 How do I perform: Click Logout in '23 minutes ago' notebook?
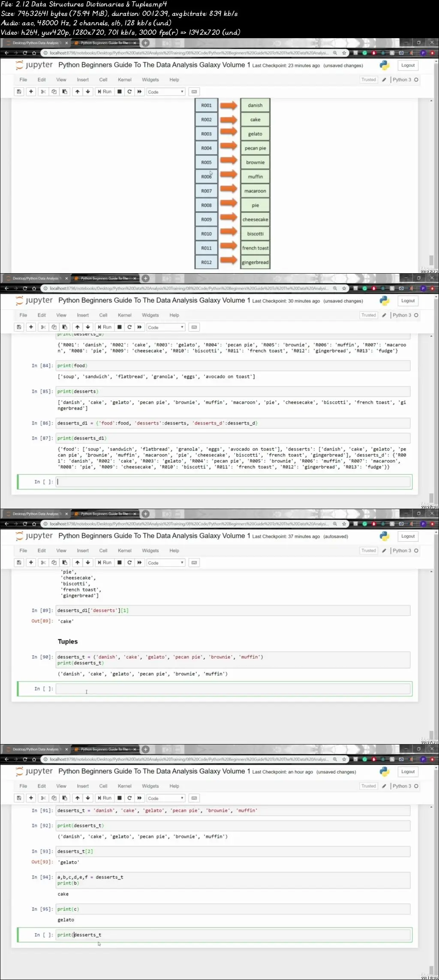tap(408, 65)
